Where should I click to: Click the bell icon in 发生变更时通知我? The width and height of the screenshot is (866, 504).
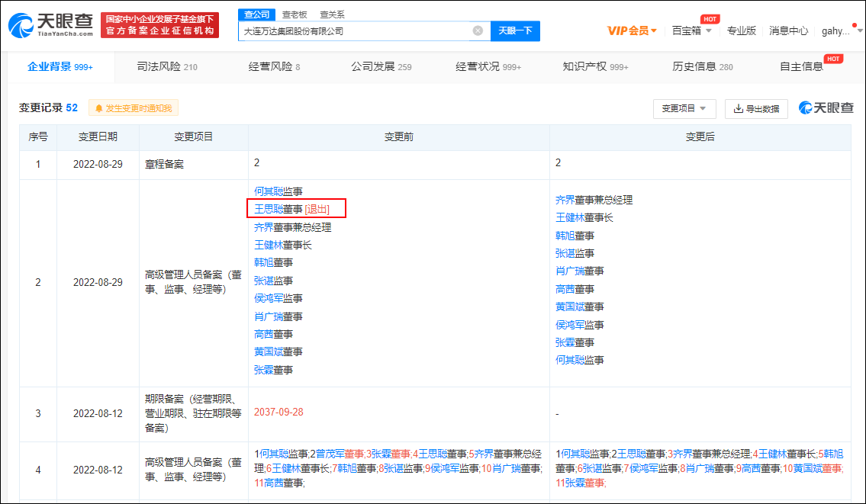click(100, 108)
